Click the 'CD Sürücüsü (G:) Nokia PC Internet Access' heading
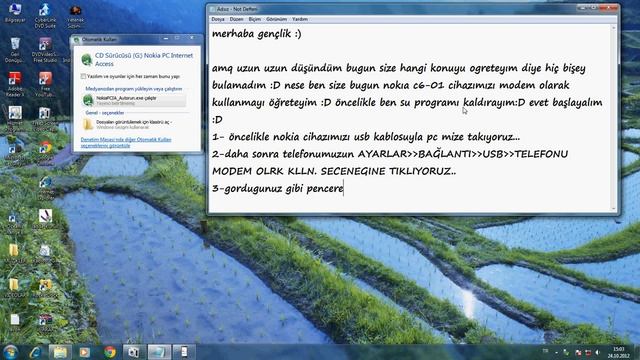 (x=144, y=60)
